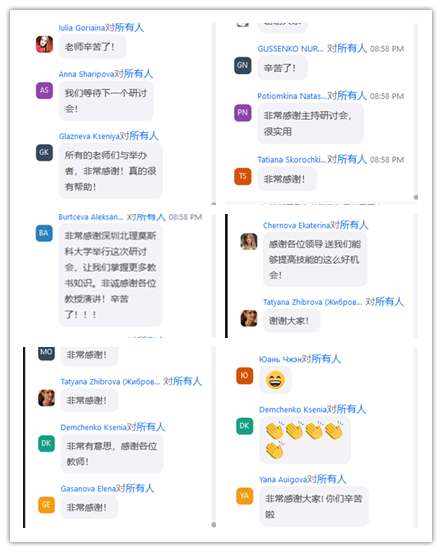Click Chernova Ekaterina's profile photo

(x=249, y=242)
